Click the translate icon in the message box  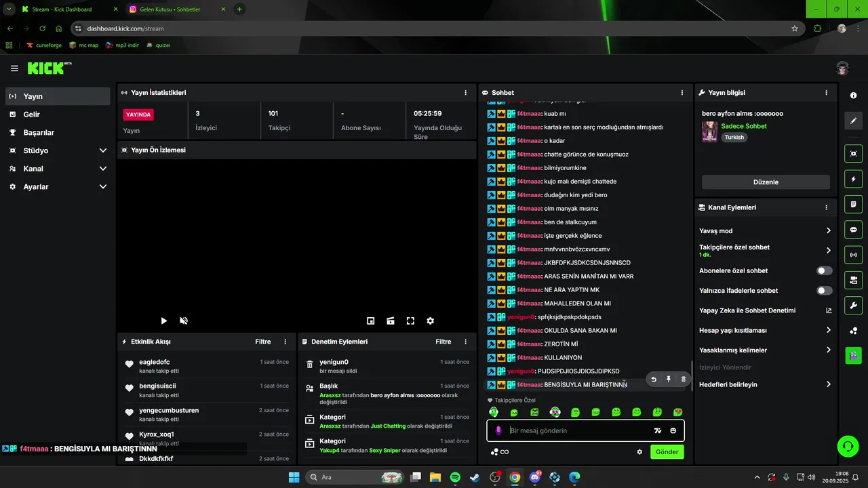[x=657, y=430]
